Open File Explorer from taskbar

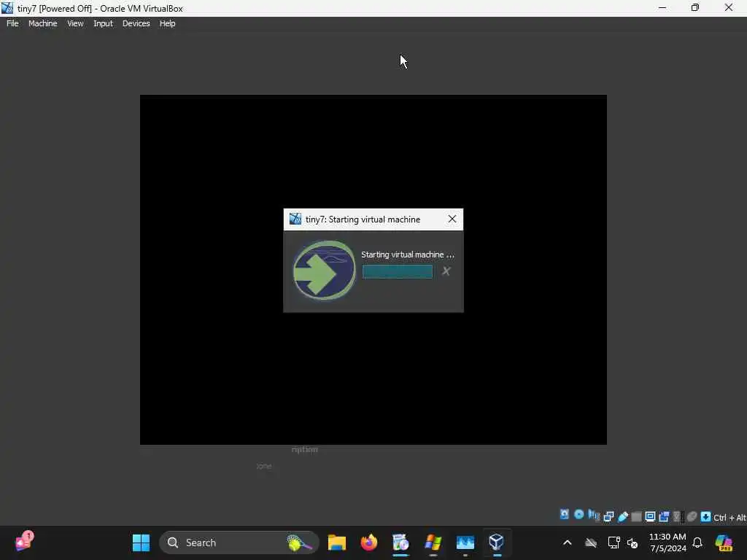337,542
